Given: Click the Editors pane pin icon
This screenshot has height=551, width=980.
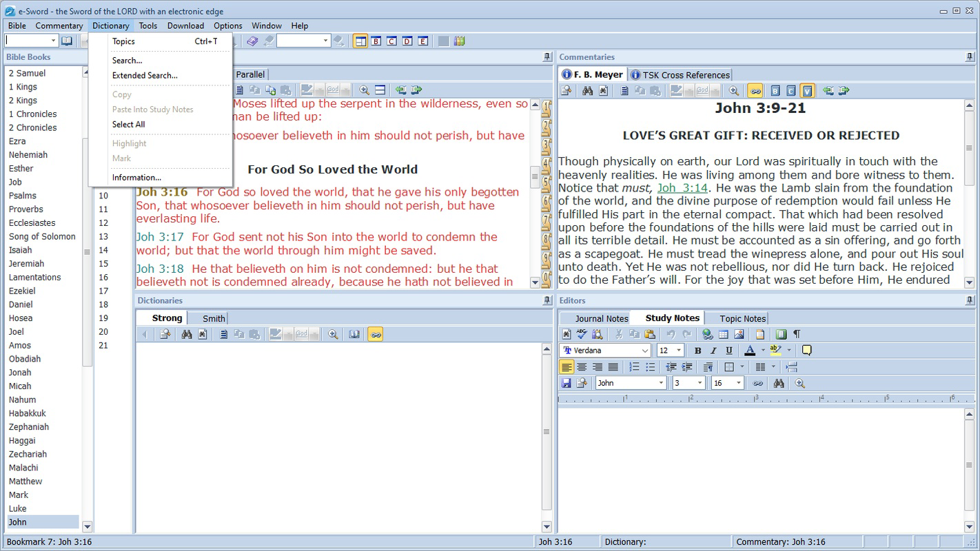Looking at the screenshot, I should [x=970, y=300].
